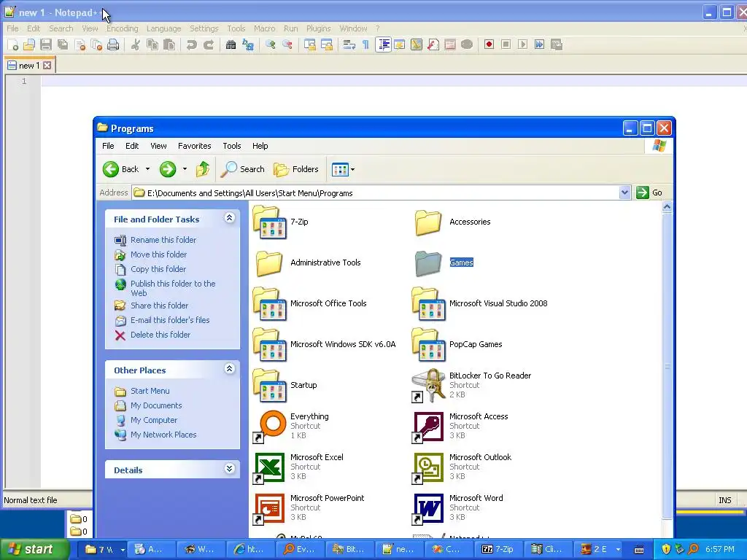Viewport: 747px width, 560px height.
Task: Save recorded macro icon in Notepad++ toolbar
Action: coord(557,44)
